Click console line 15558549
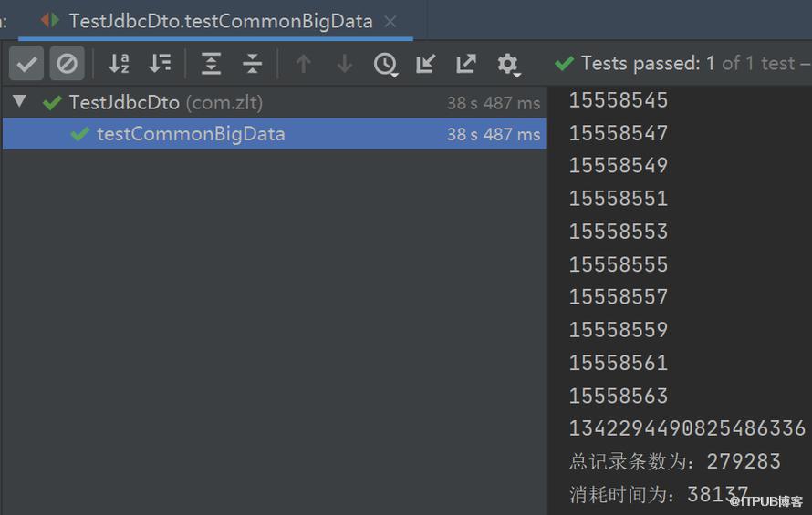 point(619,166)
